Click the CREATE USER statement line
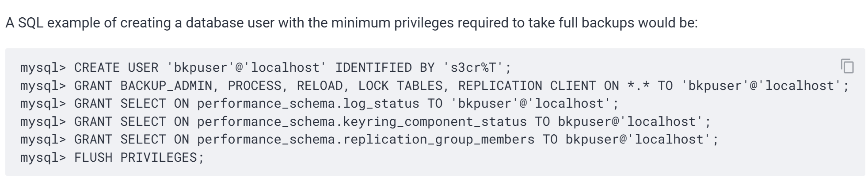Screen dimensions: 868x183 point(266,68)
